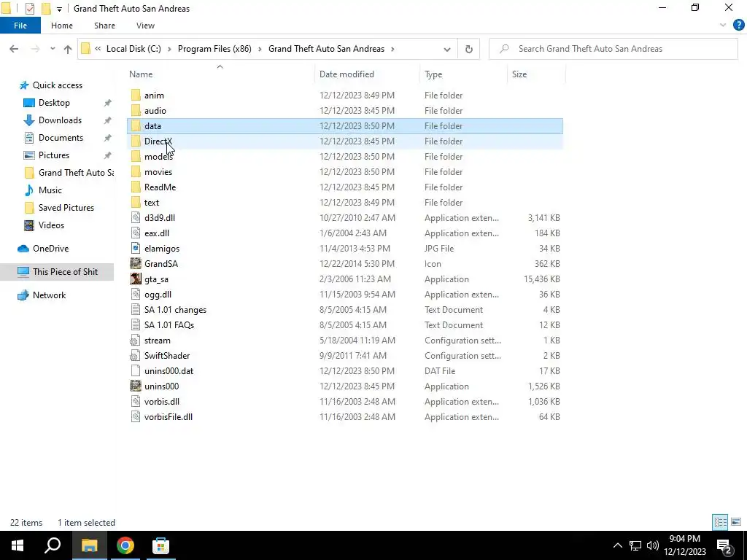Switch to large icons view layout
The height and width of the screenshot is (560, 747).
[736, 522]
